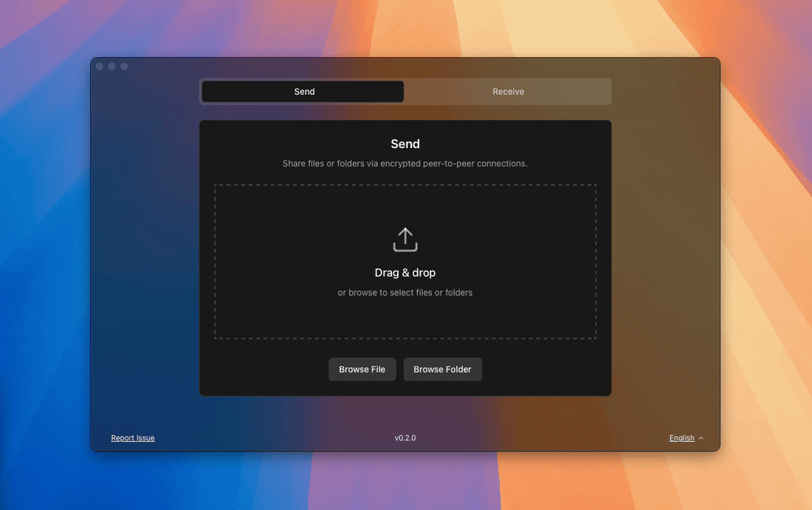Click inside the drag and drop zone
The height and width of the screenshot is (510, 812).
405,261
